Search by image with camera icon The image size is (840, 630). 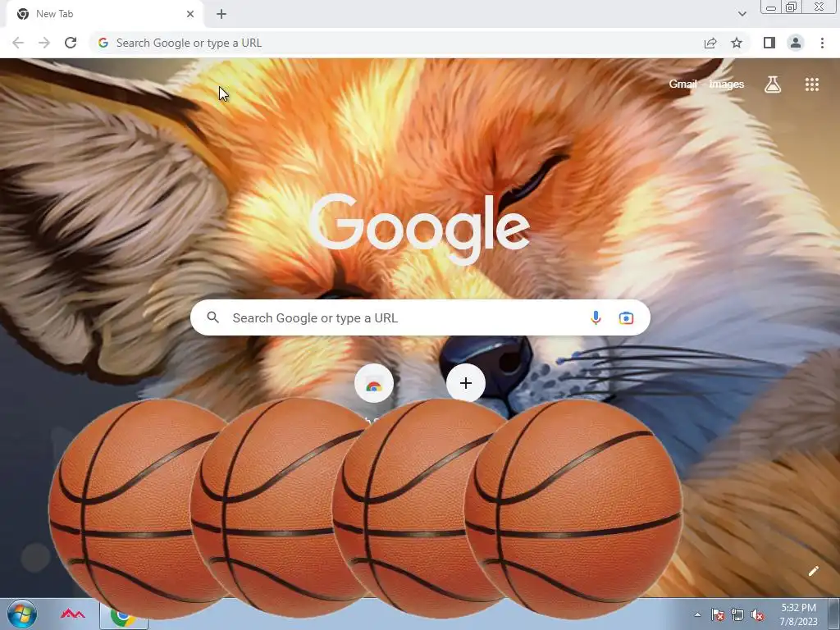coord(626,317)
